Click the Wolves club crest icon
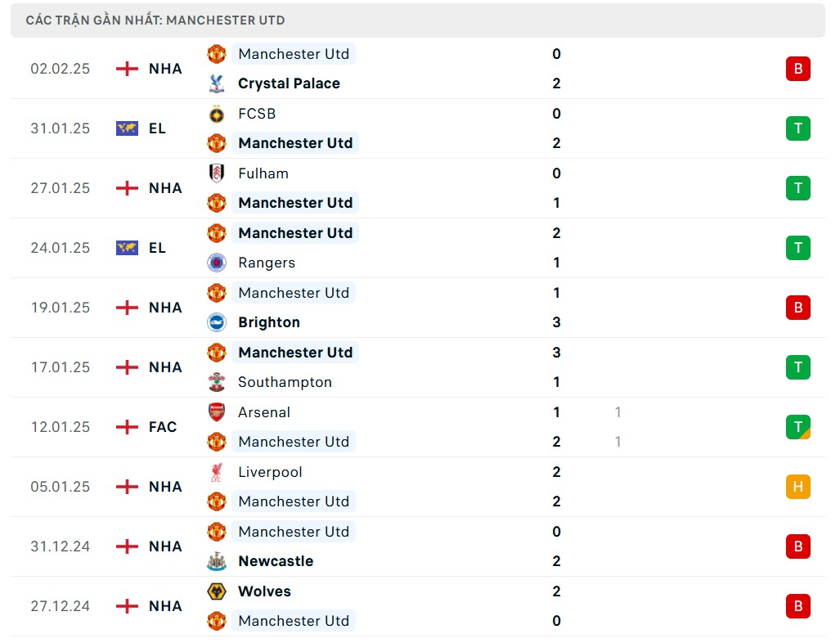840x643 pixels. (x=216, y=591)
